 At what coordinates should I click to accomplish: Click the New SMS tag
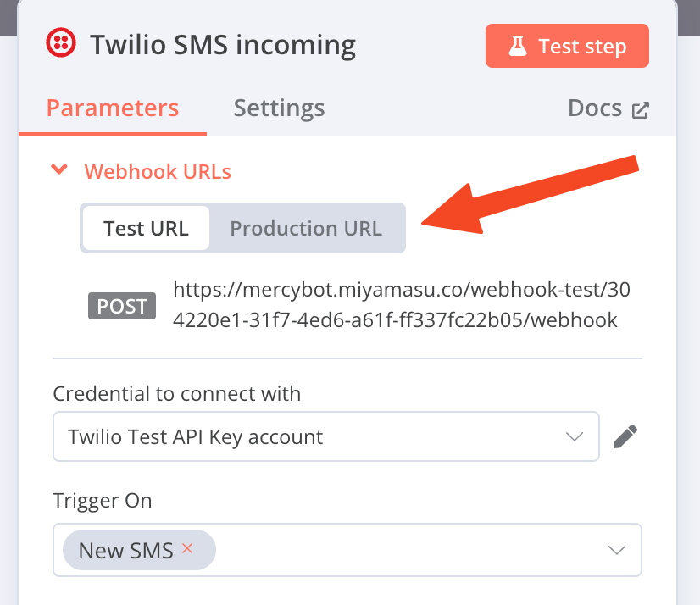click(x=139, y=550)
